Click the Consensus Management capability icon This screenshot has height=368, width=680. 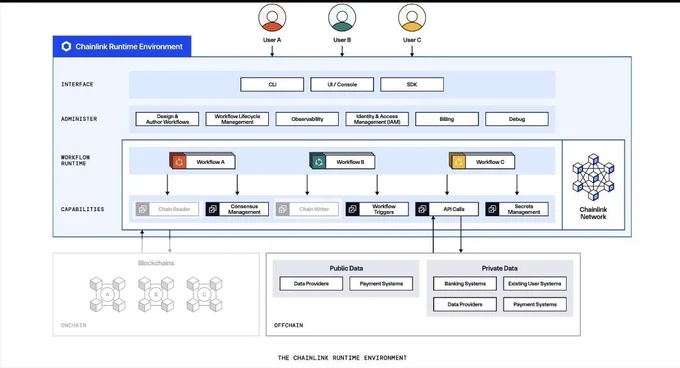[212, 209]
